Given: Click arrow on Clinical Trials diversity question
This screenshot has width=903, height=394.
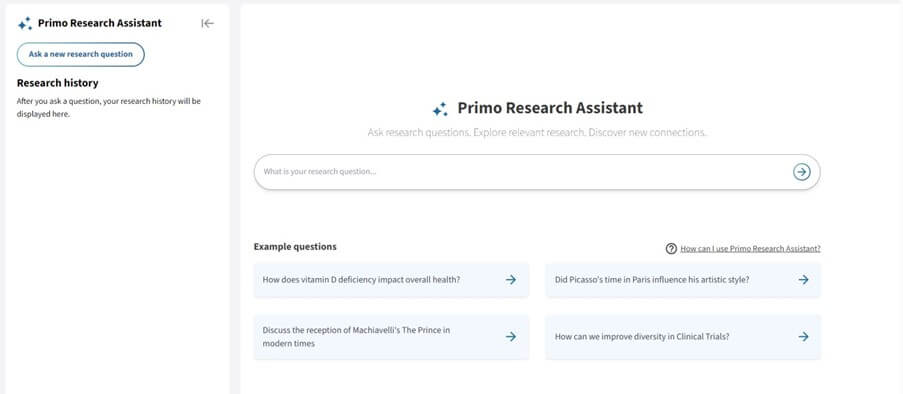Looking at the screenshot, I should pyautogui.click(x=803, y=337).
